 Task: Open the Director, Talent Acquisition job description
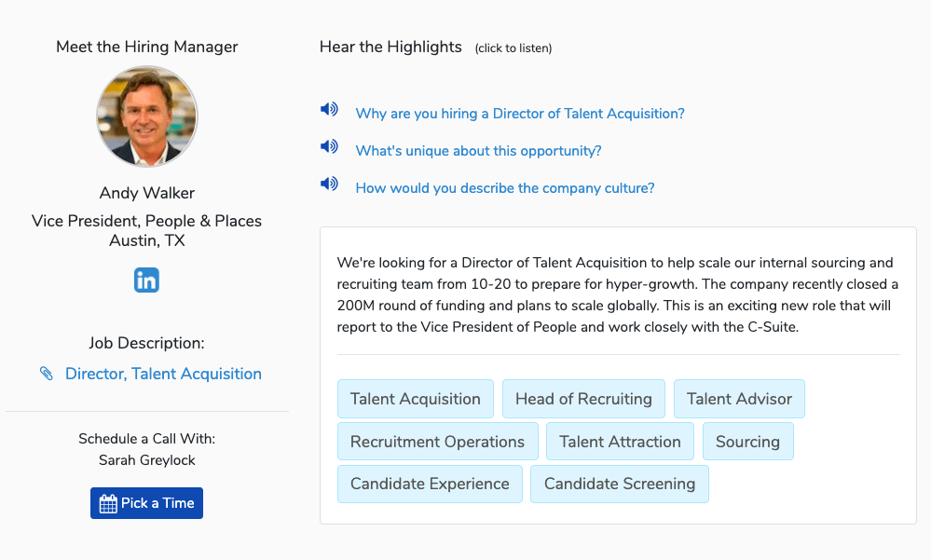point(163,374)
